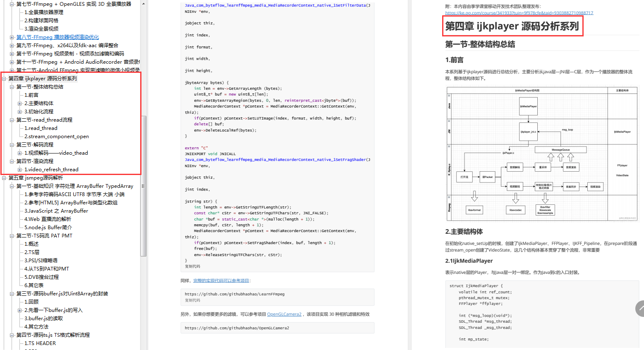Collapse the 第四章 ijkplayer 源码分析系列 tree node
This screenshot has height=350, width=644.
click(4, 79)
